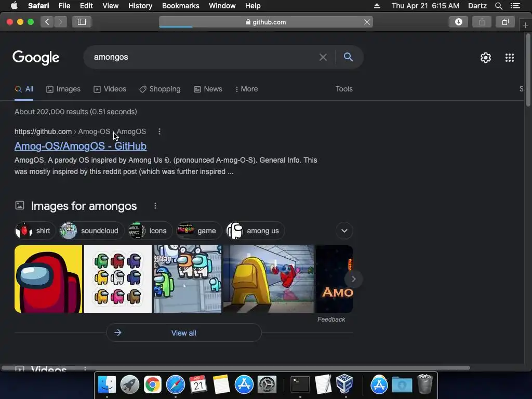The height and width of the screenshot is (399, 532).
Task: Open the Trash in the Dock
Action: (425, 384)
